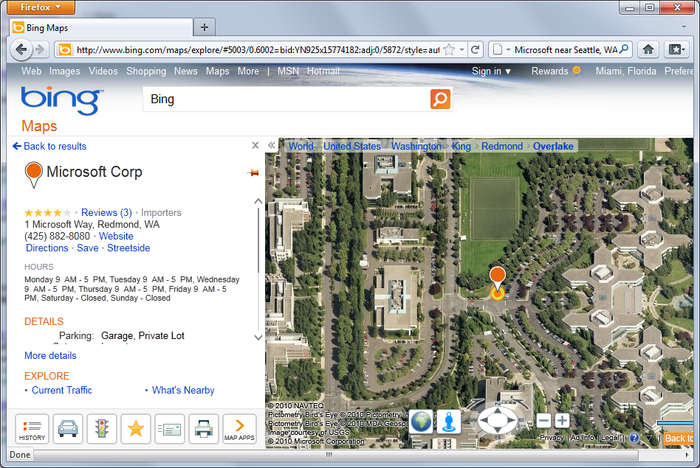Select Redmond in map breadcrumb

click(x=502, y=146)
